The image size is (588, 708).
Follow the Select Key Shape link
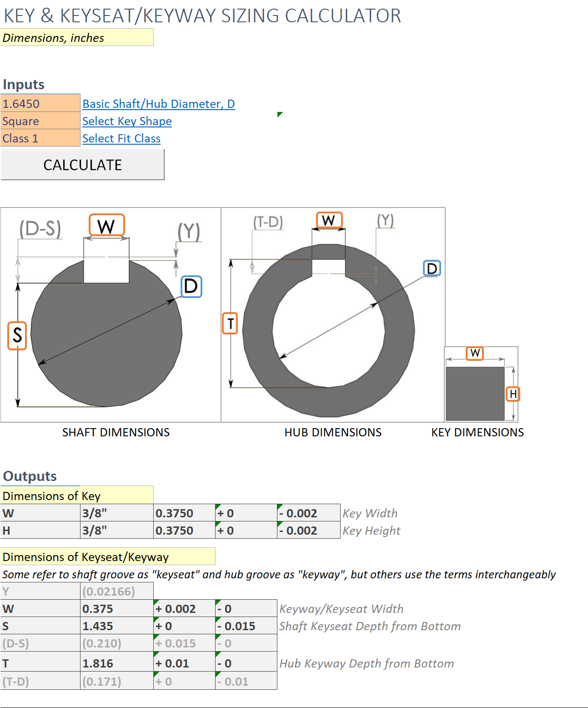(x=127, y=121)
